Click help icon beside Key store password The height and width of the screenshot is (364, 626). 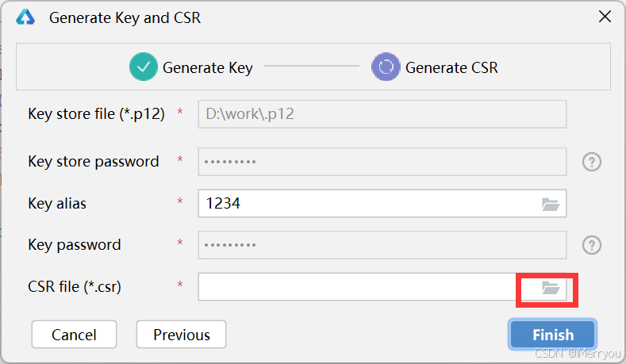pos(591,162)
